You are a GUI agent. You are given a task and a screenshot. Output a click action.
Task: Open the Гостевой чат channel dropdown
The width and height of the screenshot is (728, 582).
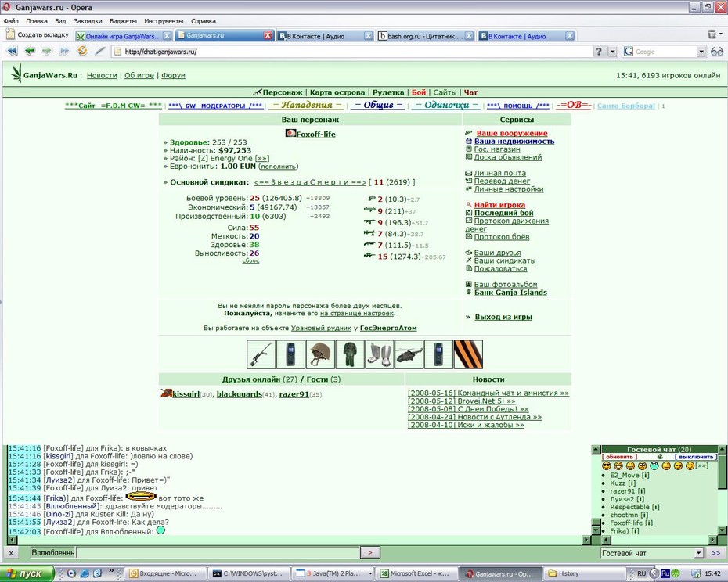(699, 553)
